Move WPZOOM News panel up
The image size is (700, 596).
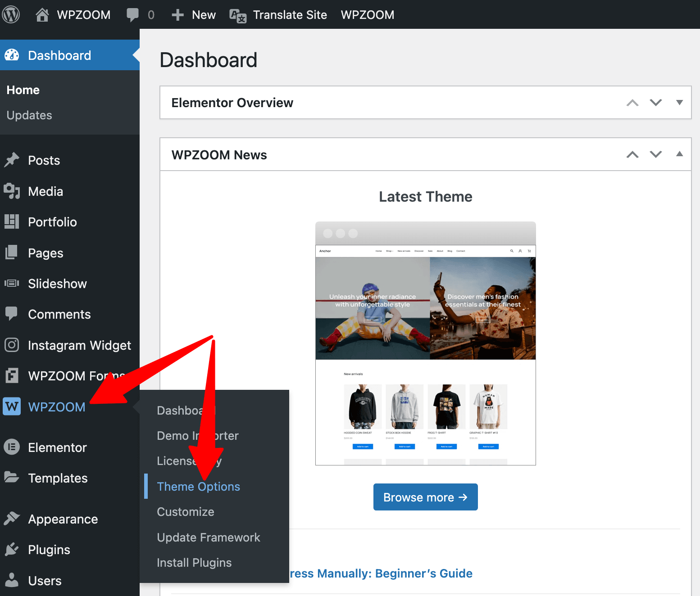click(x=632, y=154)
